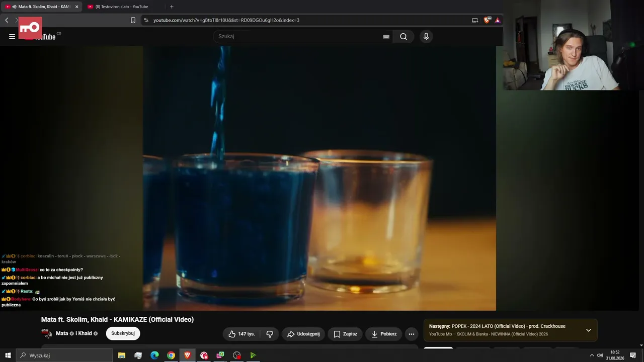Open the YouTube guide hamburger menu

[x=12, y=36]
